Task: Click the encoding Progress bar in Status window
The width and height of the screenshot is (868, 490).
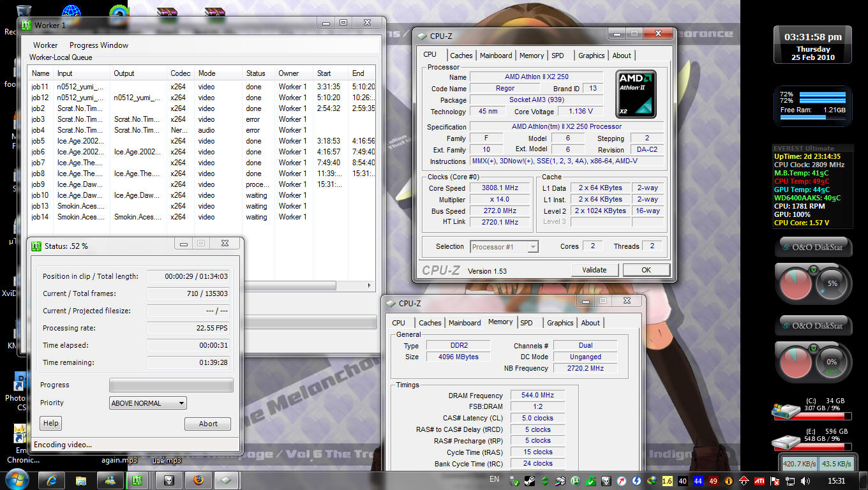Action: coord(171,385)
